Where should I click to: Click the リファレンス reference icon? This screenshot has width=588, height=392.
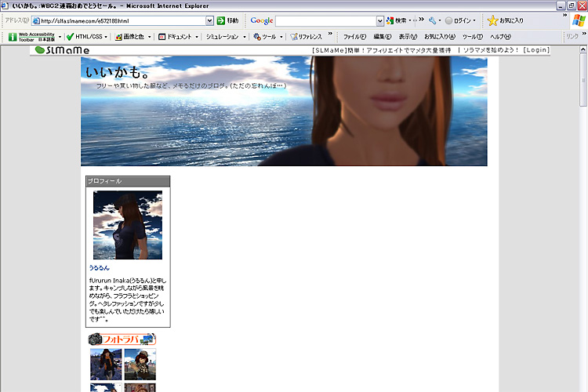point(294,37)
